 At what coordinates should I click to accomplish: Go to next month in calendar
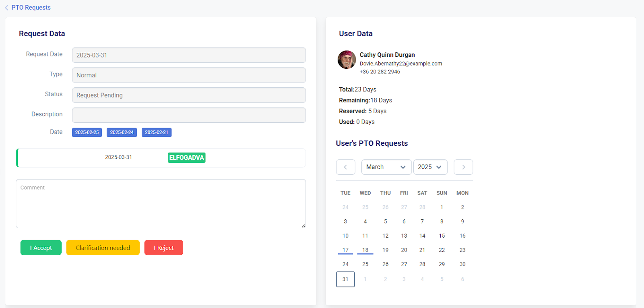click(463, 167)
